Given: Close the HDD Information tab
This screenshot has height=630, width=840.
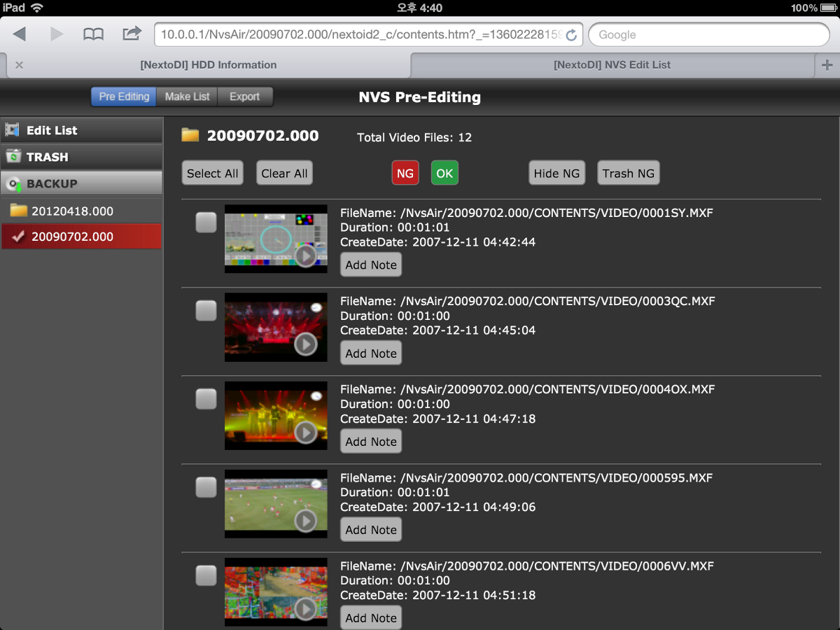Looking at the screenshot, I should tap(20, 65).
